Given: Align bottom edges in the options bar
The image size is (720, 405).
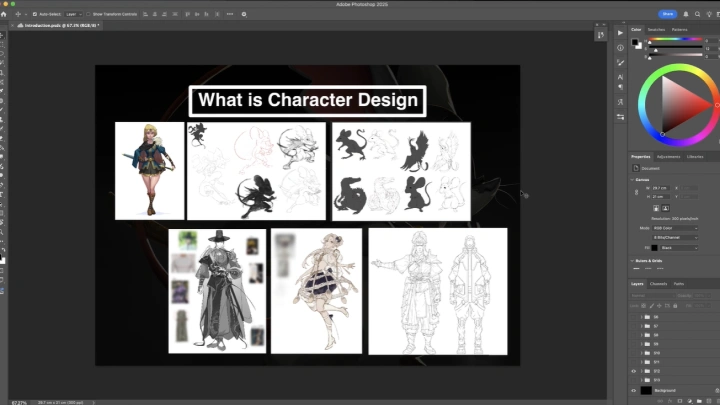Looking at the screenshot, I should (207, 14).
